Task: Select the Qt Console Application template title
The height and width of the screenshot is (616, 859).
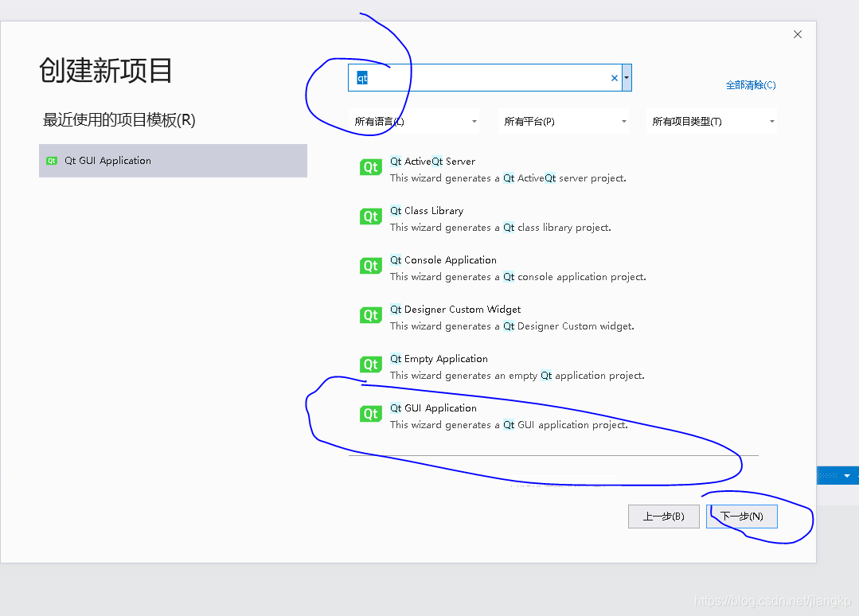Action: pos(443,260)
